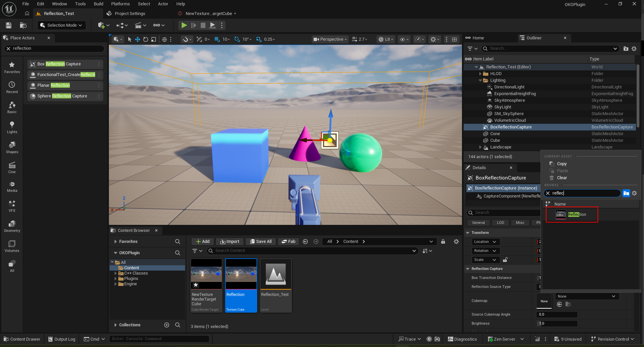Toggle the Content Browser lock

point(443,242)
